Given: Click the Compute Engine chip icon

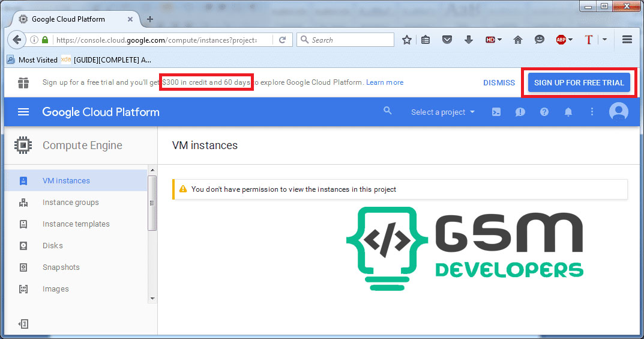Looking at the screenshot, I should pyautogui.click(x=23, y=145).
